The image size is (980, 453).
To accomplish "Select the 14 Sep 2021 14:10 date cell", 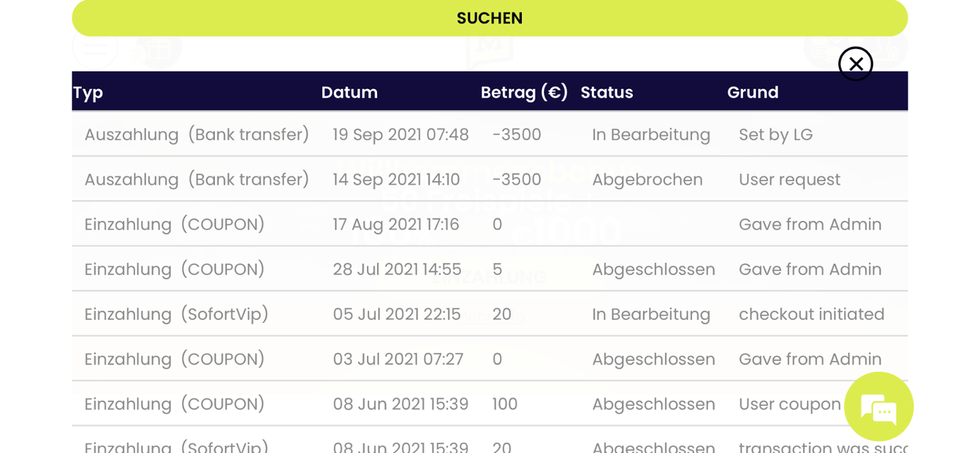I will [396, 180].
